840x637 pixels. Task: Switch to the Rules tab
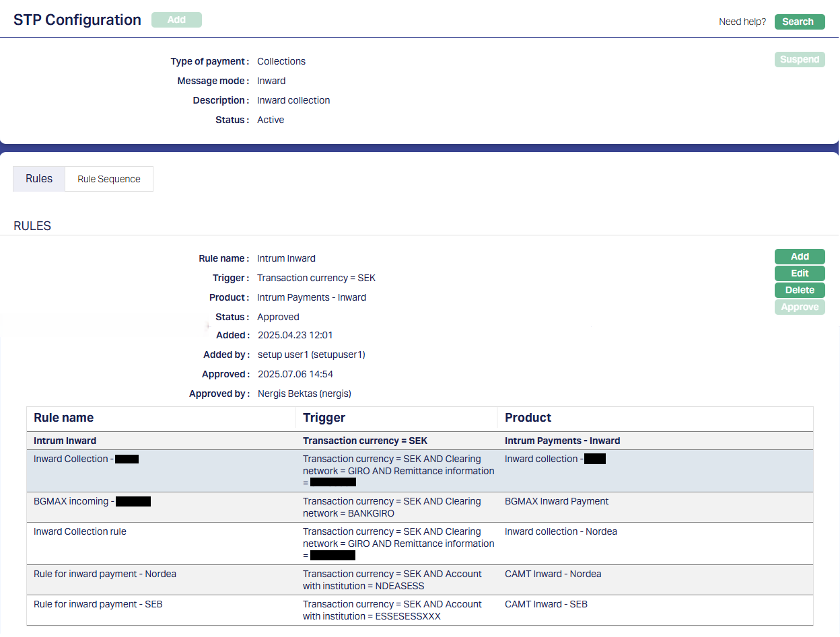tap(39, 179)
